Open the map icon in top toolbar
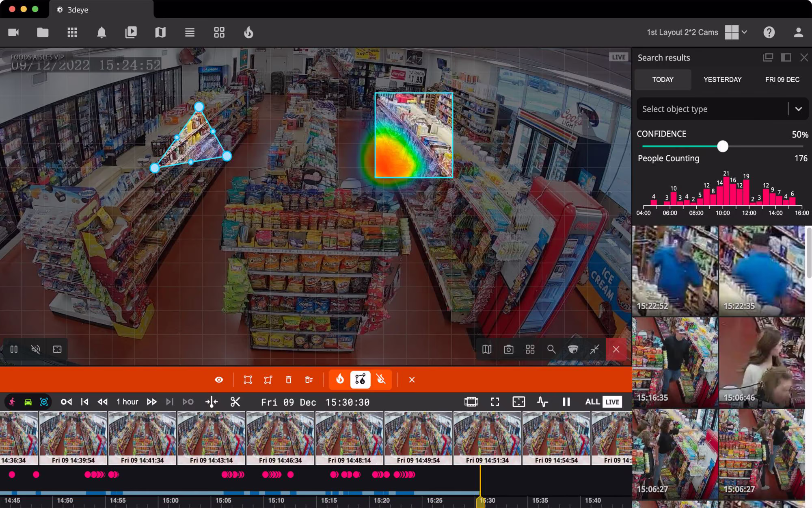This screenshot has height=508, width=812. (160, 32)
